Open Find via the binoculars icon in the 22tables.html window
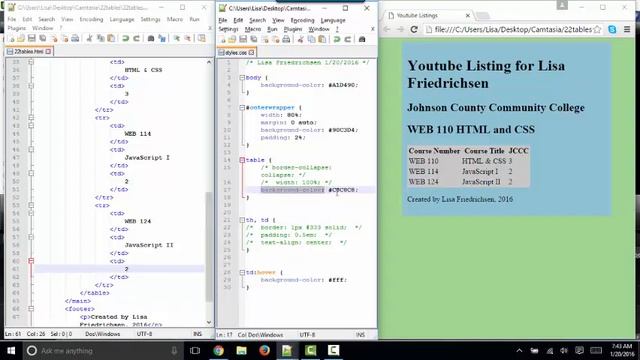The image size is (640, 360). tap(151, 39)
